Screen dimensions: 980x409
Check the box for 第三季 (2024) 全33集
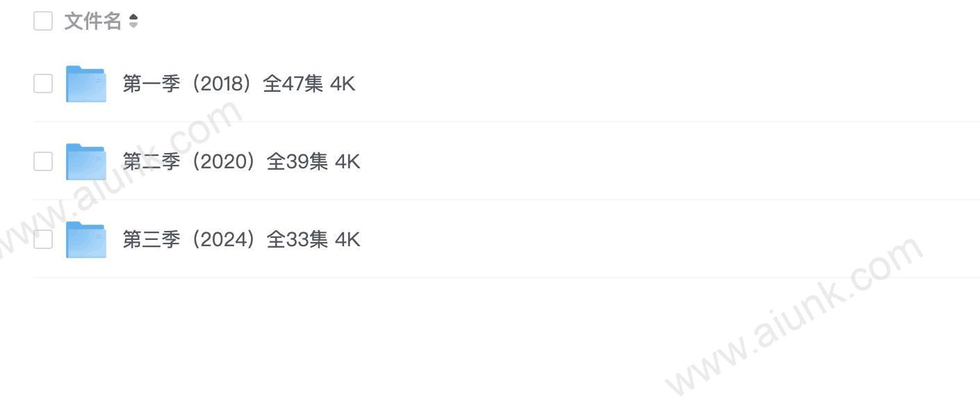pyautogui.click(x=43, y=239)
